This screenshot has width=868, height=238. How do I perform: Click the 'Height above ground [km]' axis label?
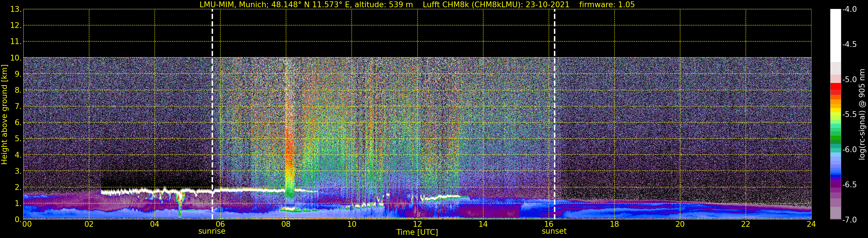click(x=4, y=115)
